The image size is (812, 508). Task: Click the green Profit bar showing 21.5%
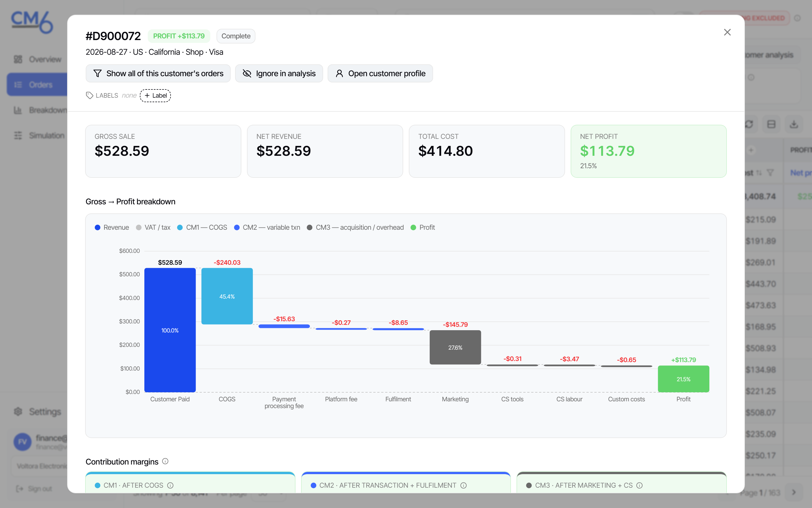point(683,379)
